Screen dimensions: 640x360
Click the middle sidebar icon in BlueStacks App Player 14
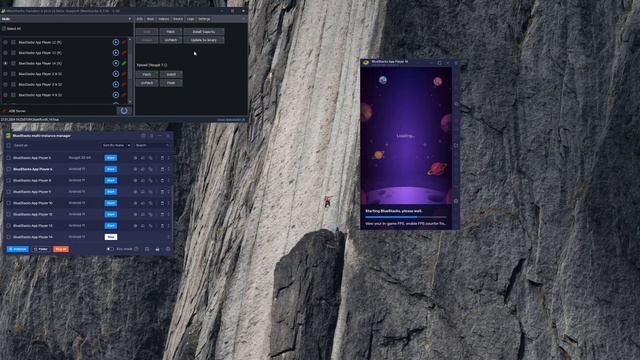[456, 145]
